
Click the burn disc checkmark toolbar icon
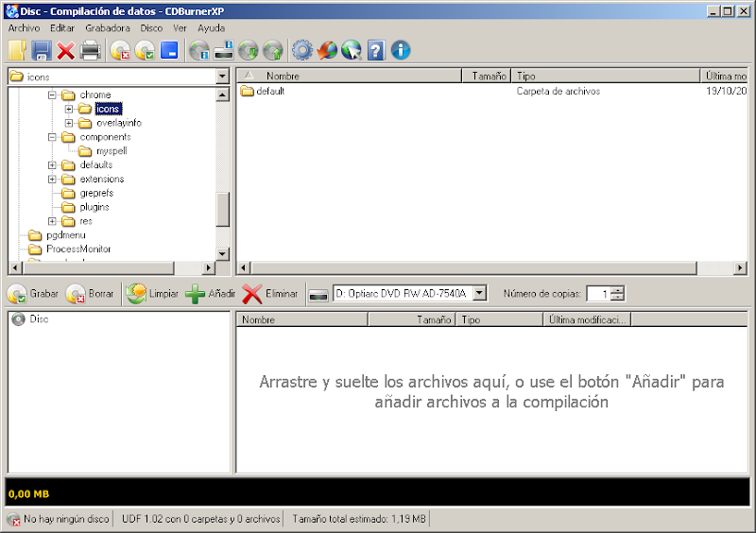tap(145, 51)
